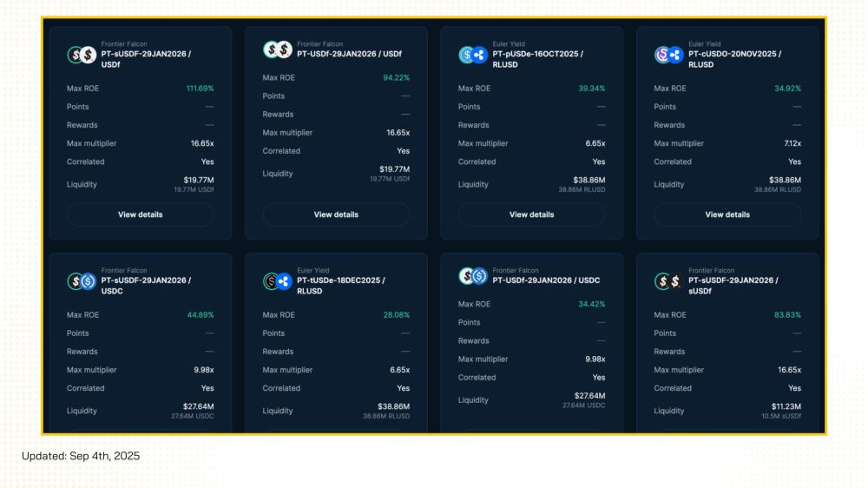Click $19.77M liquidity in PT-USDf-29JAN2026 / USDf card
The height and width of the screenshot is (488, 868).
point(395,169)
